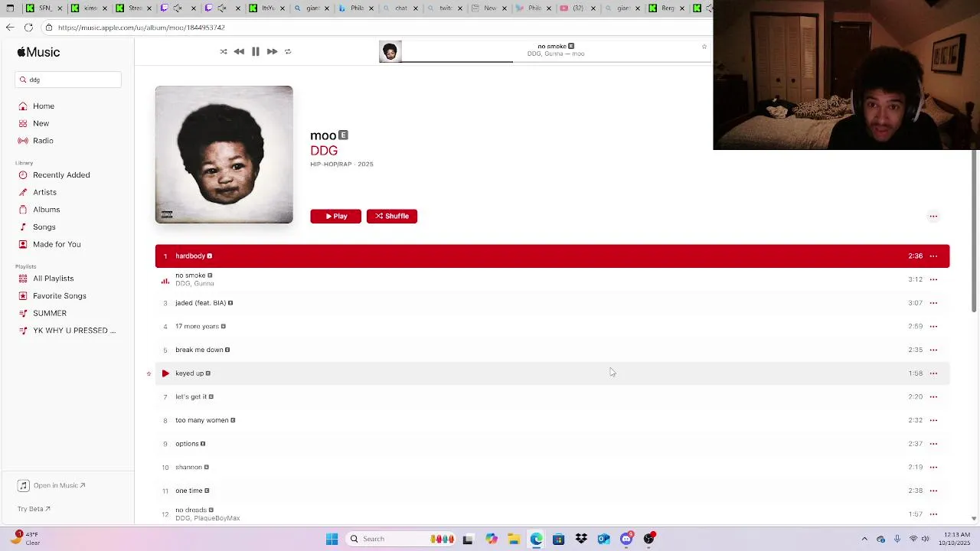Click the moo album cover art
Viewport: 980px width, 551px height.
click(224, 155)
